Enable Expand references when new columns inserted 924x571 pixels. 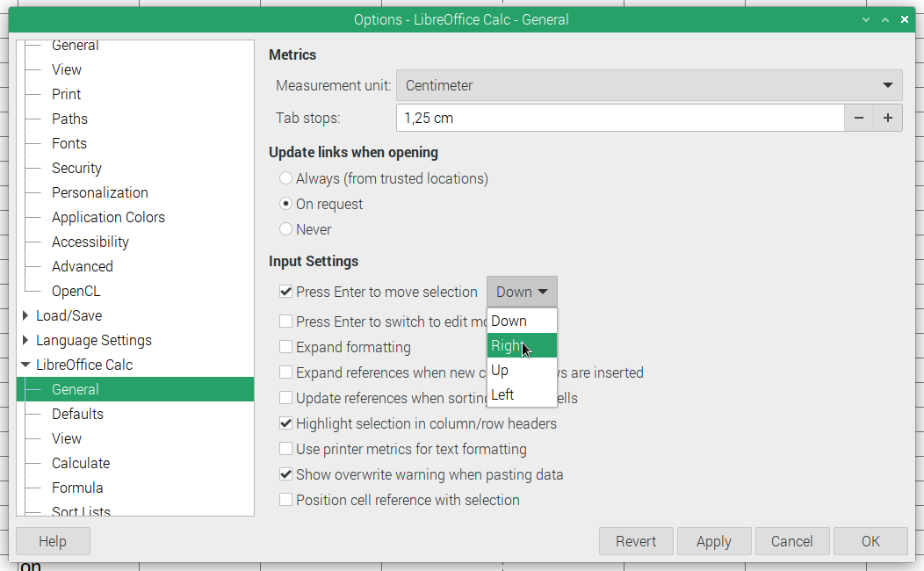(x=285, y=372)
